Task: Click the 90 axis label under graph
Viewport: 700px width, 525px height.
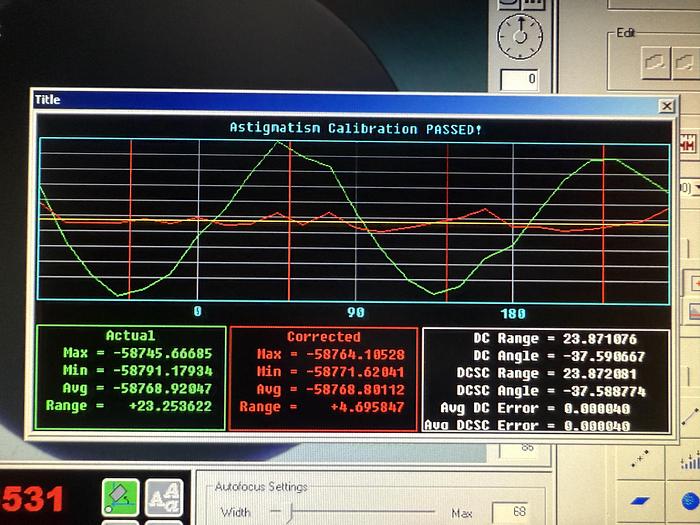Action: 355,312
